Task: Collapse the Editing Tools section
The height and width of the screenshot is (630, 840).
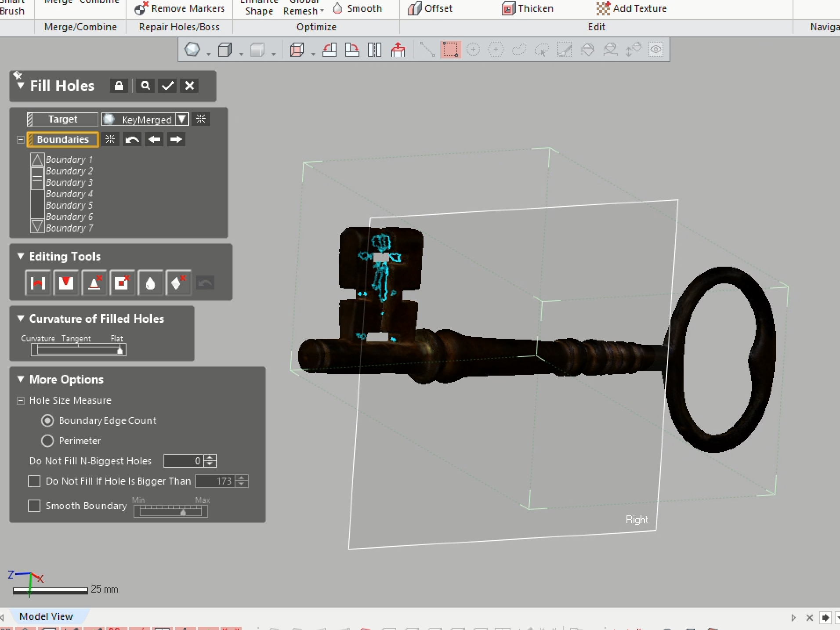Action: pyautogui.click(x=20, y=256)
